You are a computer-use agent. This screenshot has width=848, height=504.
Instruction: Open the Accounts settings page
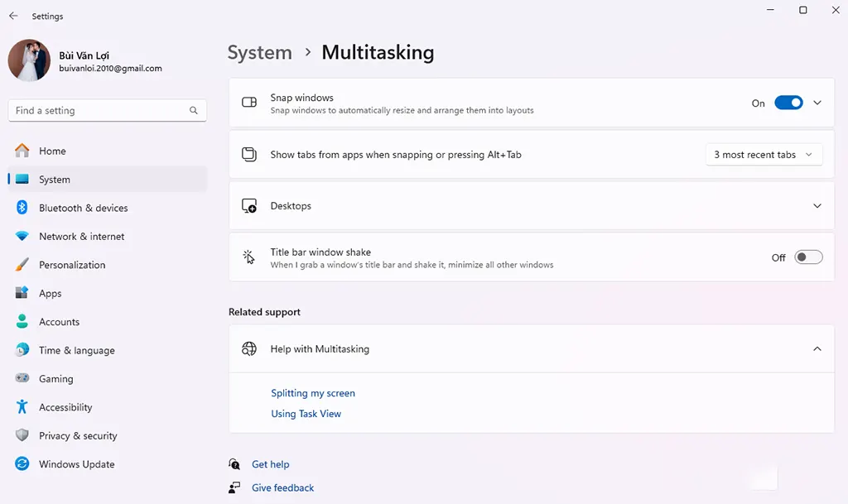click(59, 322)
